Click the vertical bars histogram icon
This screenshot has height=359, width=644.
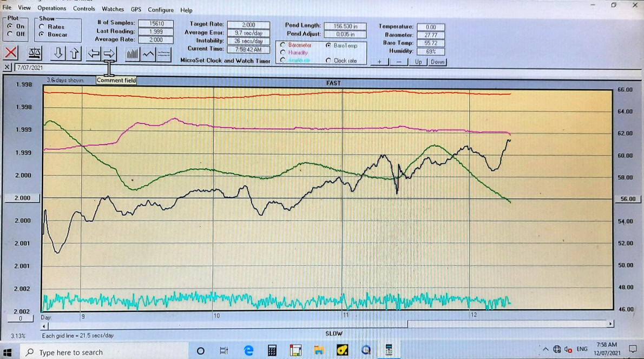(133, 54)
